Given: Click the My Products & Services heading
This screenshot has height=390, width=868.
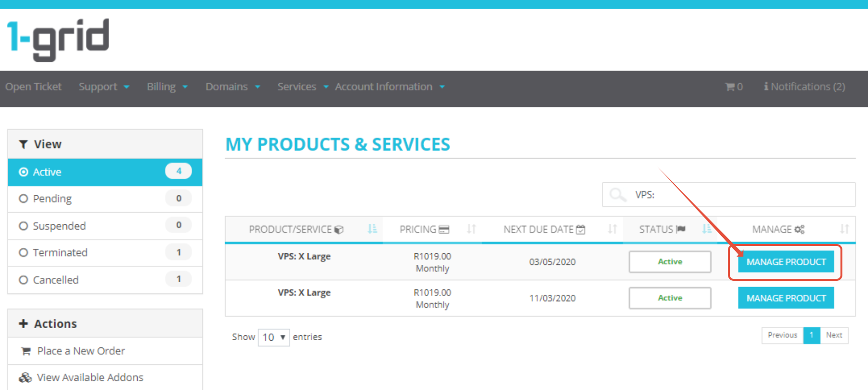Looking at the screenshot, I should pos(338,144).
